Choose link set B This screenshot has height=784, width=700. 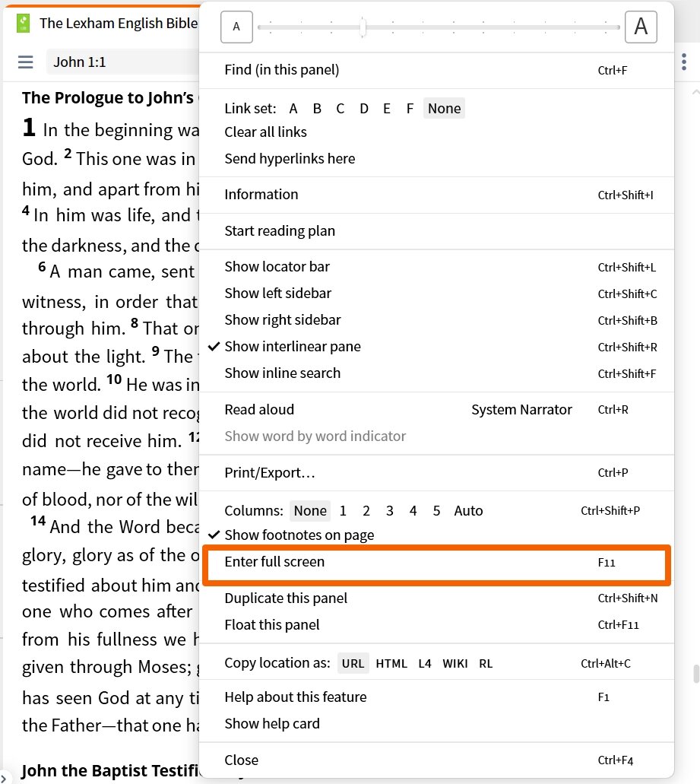pos(317,109)
